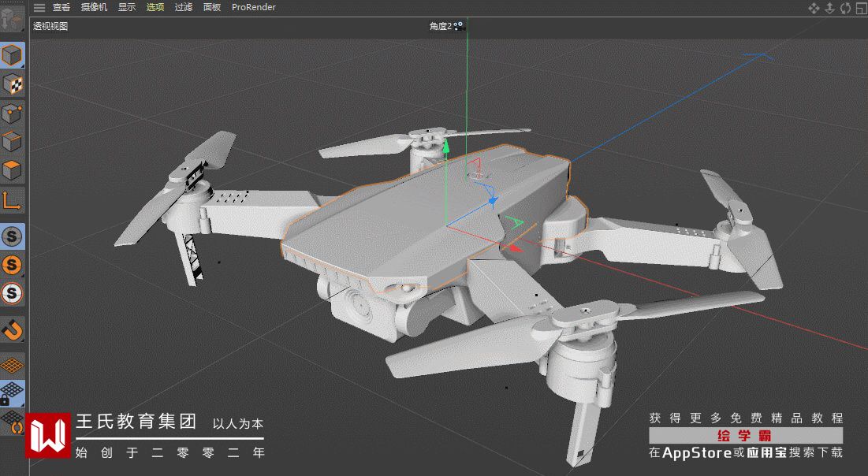Viewport: 868px width, 476px height.
Task: Click the blue Z-axis arrow handle
Action: 493,202
